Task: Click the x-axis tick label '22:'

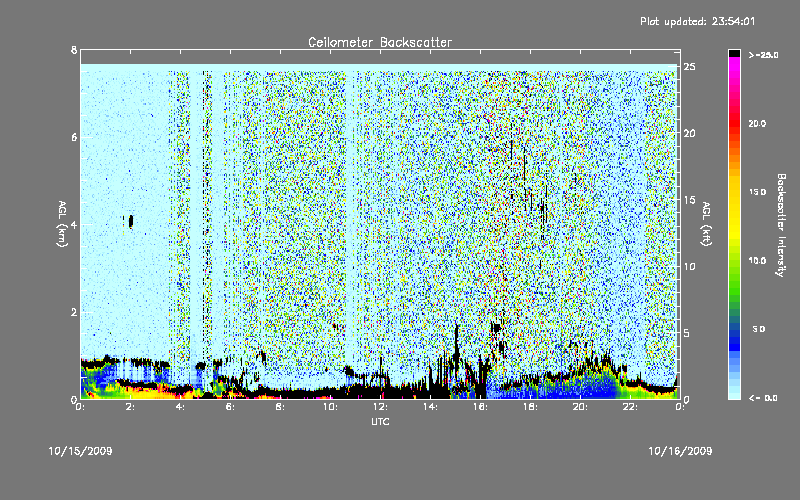Action: 630,407
